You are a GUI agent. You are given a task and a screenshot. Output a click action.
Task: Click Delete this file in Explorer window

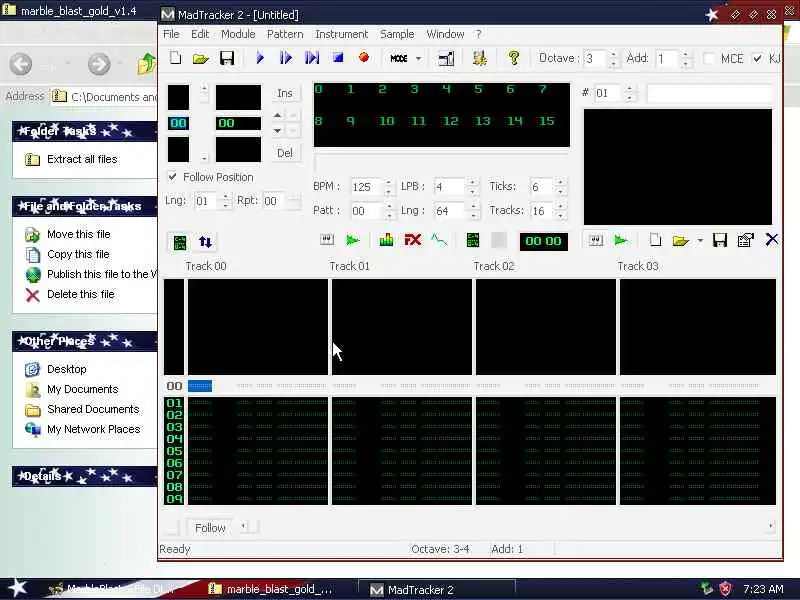point(81,294)
